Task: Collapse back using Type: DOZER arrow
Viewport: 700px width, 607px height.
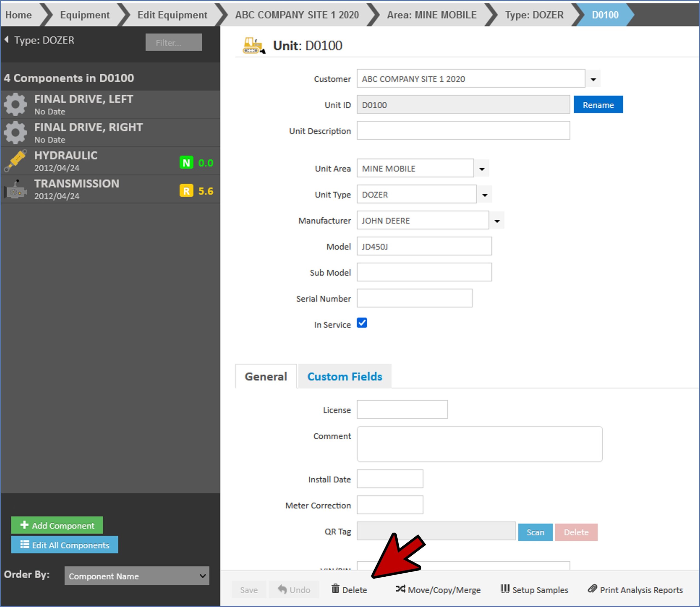Action: pos(7,40)
